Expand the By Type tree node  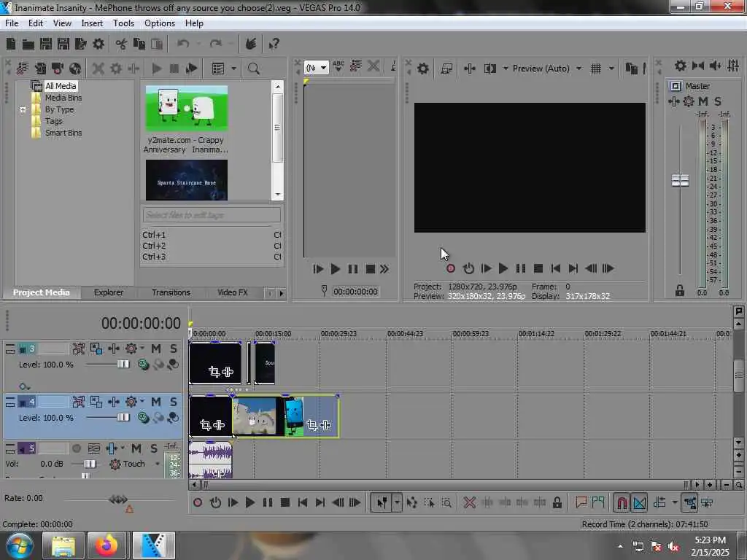(23, 109)
